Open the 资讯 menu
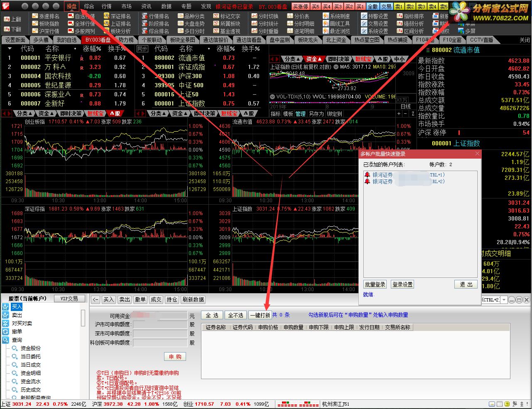This screenshot has height=409, width=532. pyautogui.click(x=146, y=6)
